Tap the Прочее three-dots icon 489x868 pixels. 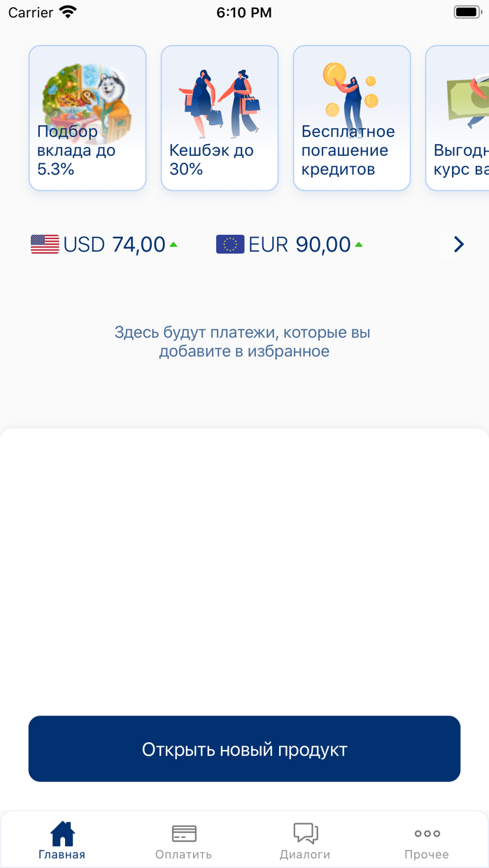click(427, 833)
